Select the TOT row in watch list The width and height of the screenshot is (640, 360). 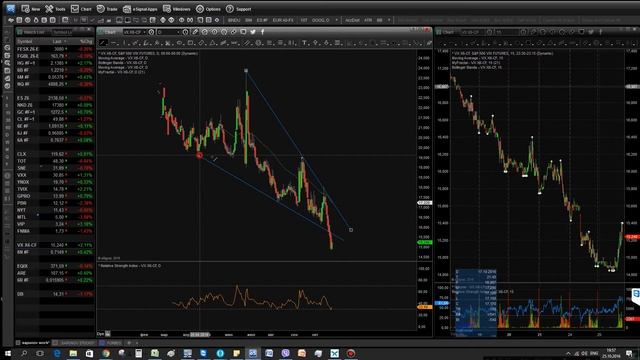pyautogui.click(x=55, y=161)
